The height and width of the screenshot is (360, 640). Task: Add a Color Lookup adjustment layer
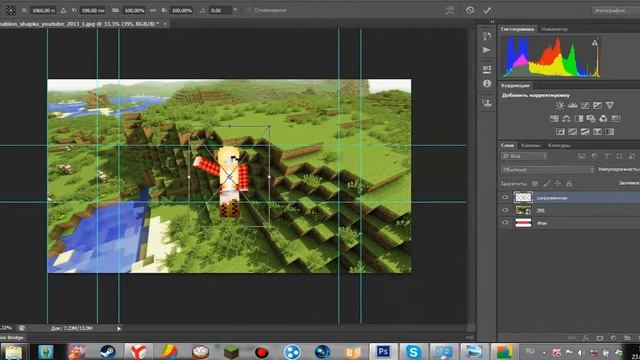tap(616, 118)
